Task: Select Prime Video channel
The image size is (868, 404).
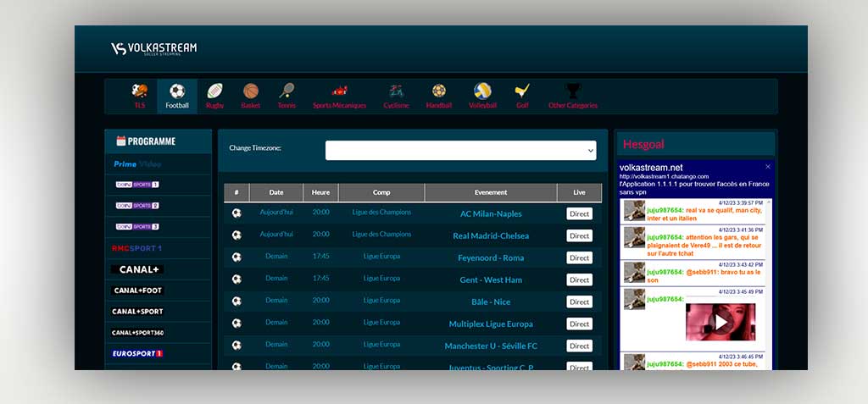Action: coord(137,163)
